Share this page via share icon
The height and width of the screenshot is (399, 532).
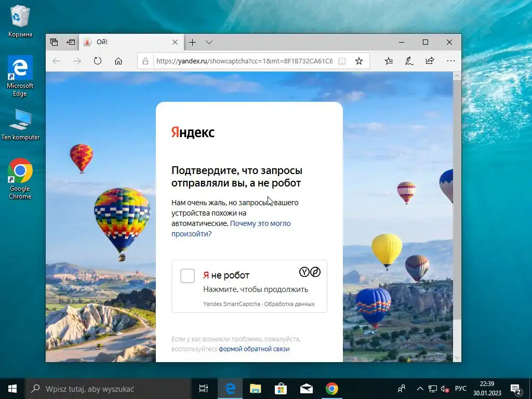pyautogui.click(x=430, y=61)
